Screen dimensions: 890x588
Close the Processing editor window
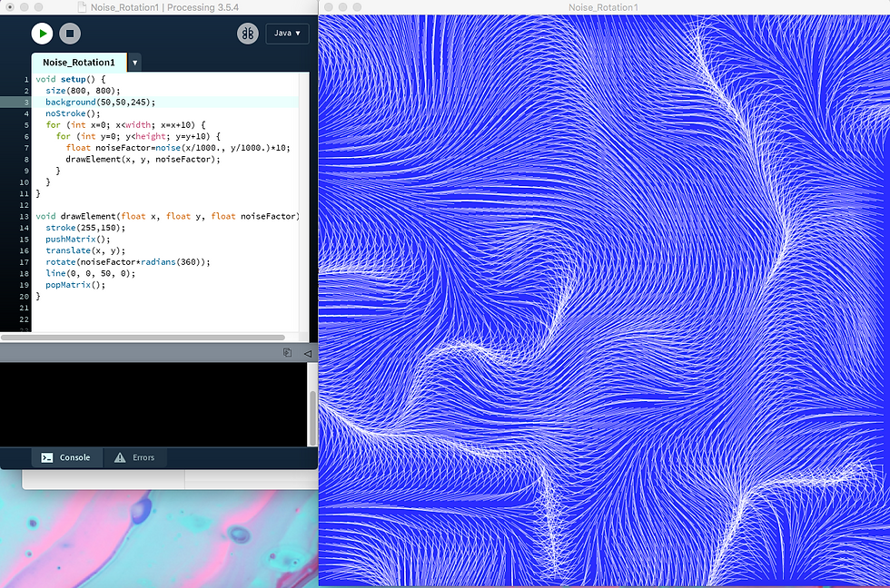click(x=10, y=7)
